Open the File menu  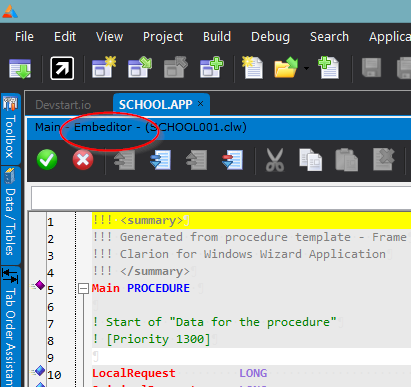(24, 37)
